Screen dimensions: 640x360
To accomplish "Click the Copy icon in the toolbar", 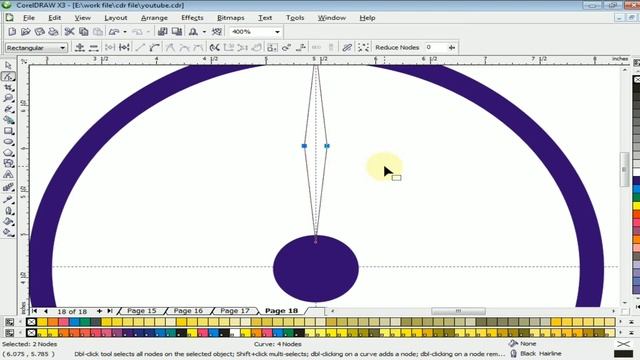I will click(x=84, y=31).
